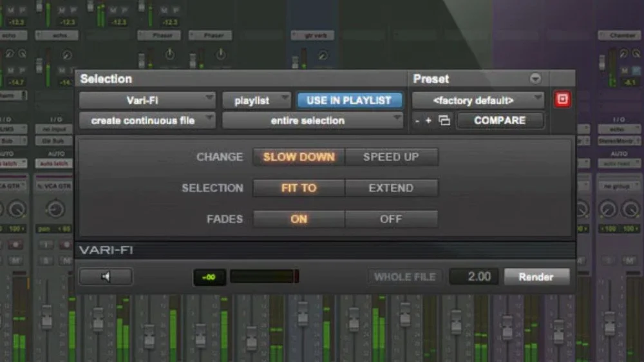This screenshot has height=362, width=644.
Task: Click the speaker preview icon
Action: [x=106, y=276]
